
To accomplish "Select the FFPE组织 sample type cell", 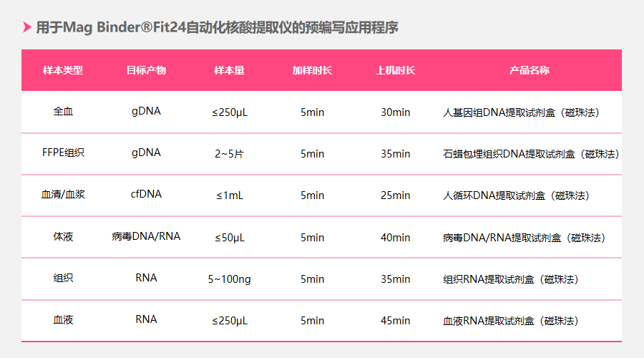I will pyautogui.click(x=63, y=153).
